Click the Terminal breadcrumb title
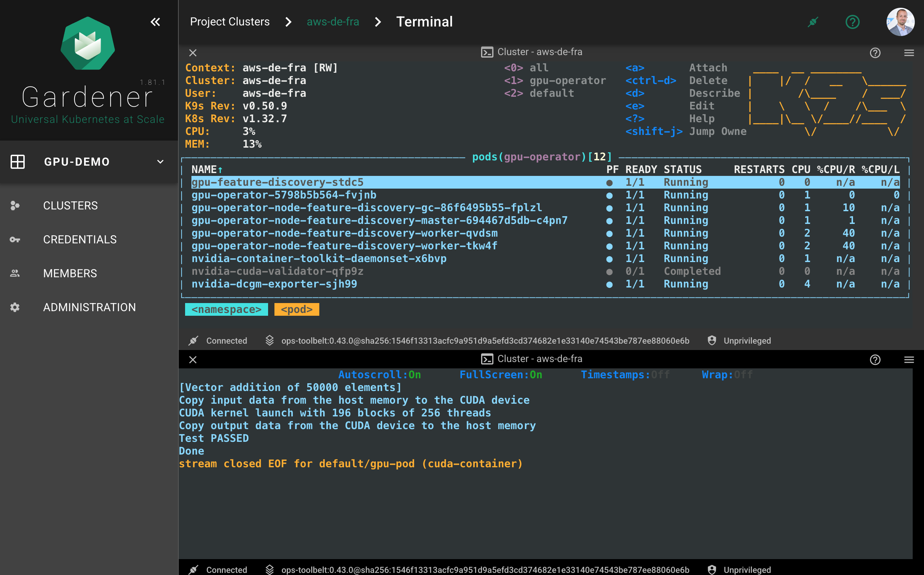 pyautogui.click(x=424, y=22)
